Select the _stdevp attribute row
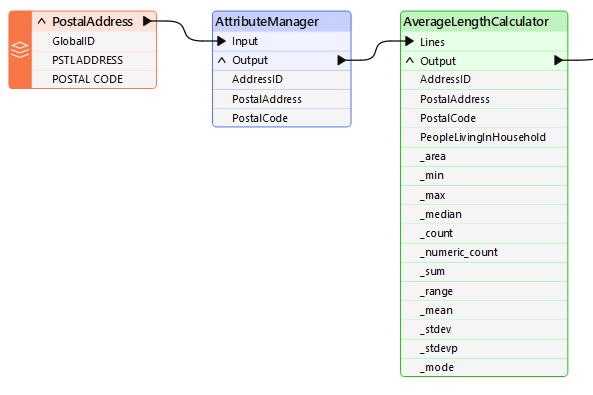593x395 pixels. point(484,348)
